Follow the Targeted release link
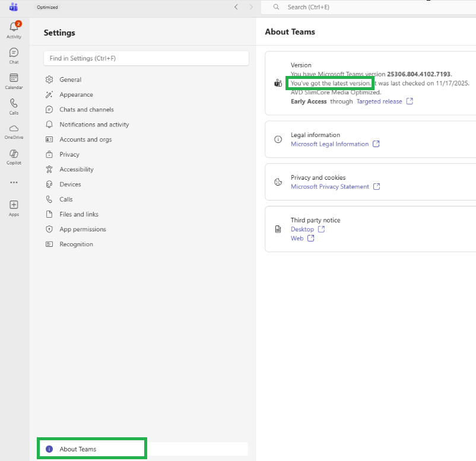The width and height of the screenshot is (476, 461). (379, 101)
